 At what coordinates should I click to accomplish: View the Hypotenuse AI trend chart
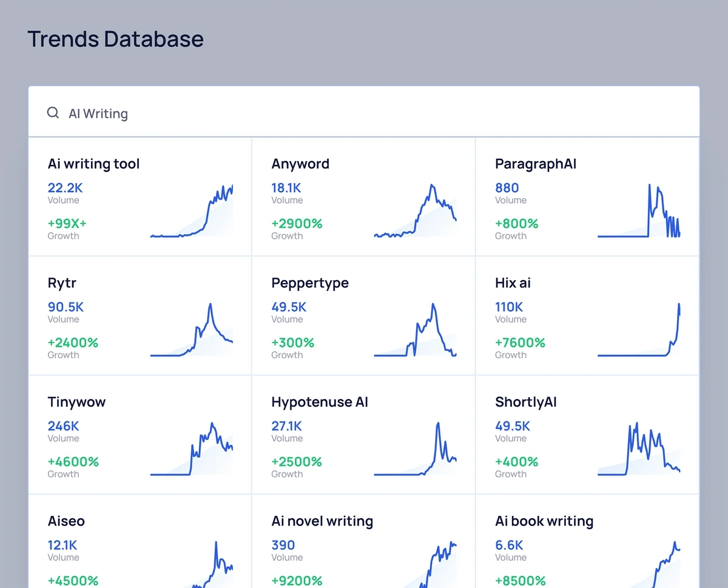(416, 449)
